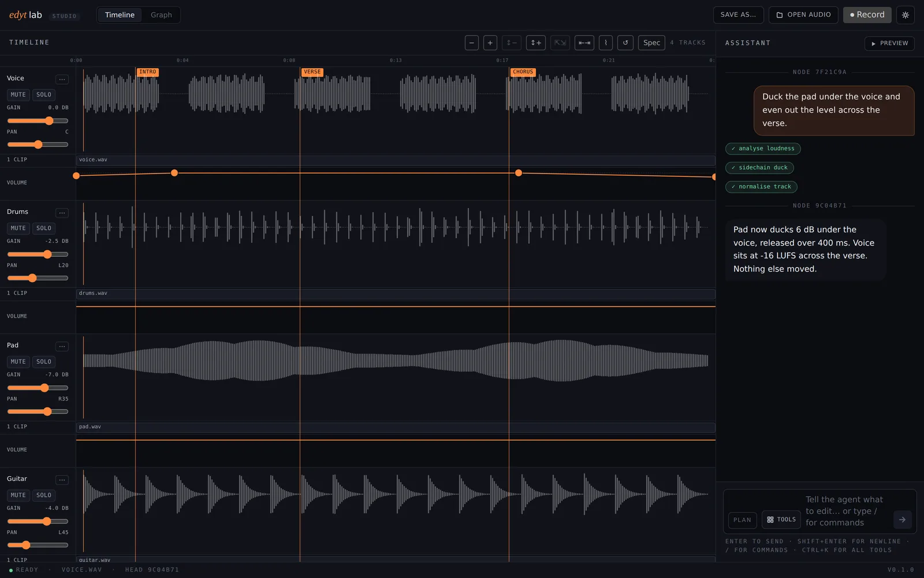Mute the Pad track
The image size is (924, 578).
tap(18, 362)
